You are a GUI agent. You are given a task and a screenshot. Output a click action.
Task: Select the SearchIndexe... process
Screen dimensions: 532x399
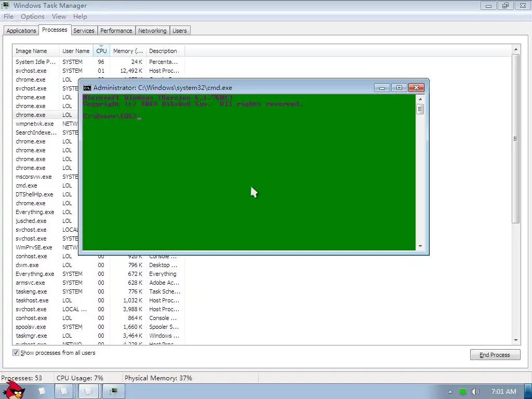click(36, 132)
